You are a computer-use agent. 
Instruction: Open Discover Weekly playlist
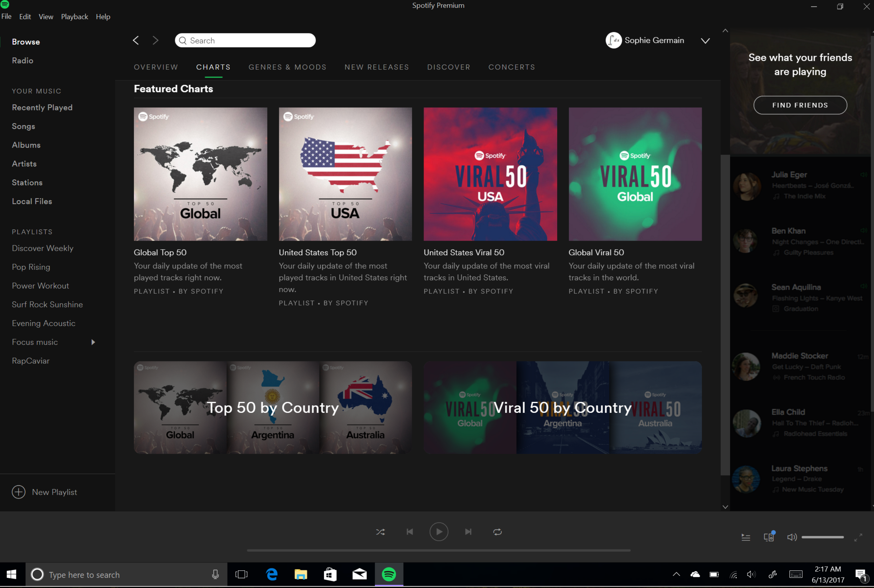42,248
